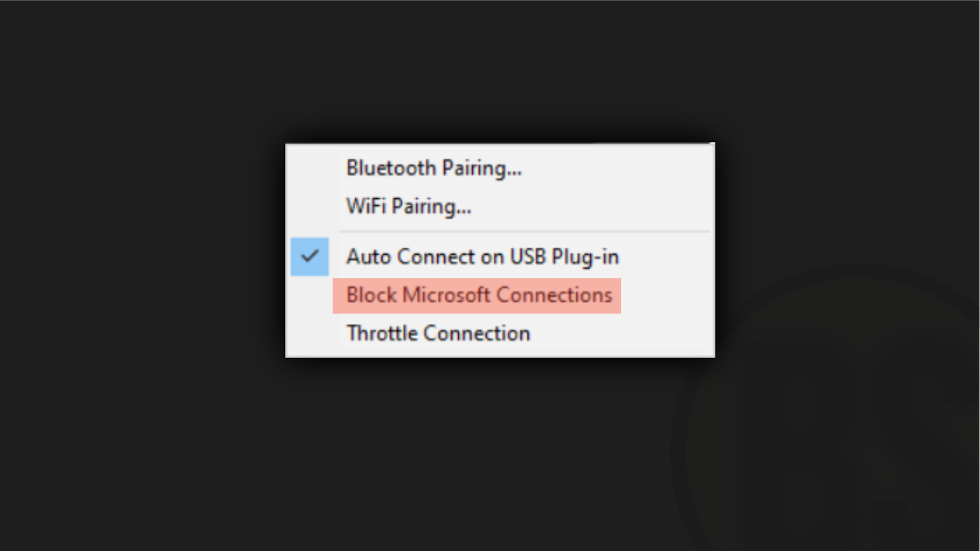
Task: Uncheck the USB auto connect setting
Action: tap(483, 257)
